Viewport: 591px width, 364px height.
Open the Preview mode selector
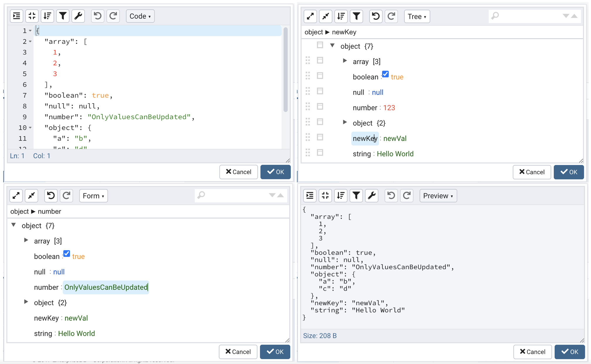(x=438, y=195)
